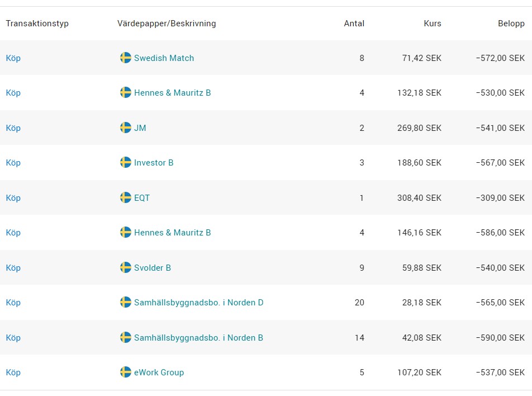Click Köp in the 132,18 SEK Hennes row
532x396 pixels.
coord(13,93)
